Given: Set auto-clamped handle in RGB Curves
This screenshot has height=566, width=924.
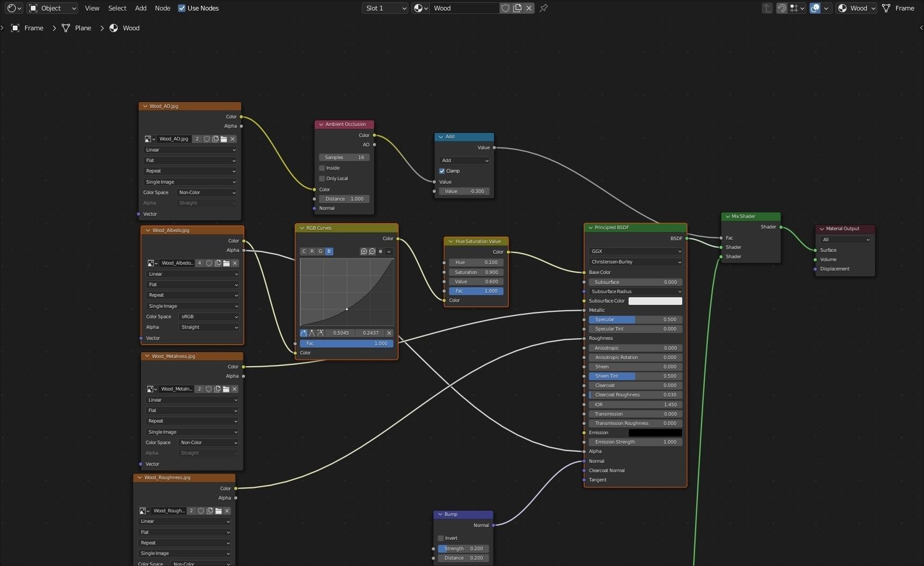Looking at the screenshot, I should (320, 333).
